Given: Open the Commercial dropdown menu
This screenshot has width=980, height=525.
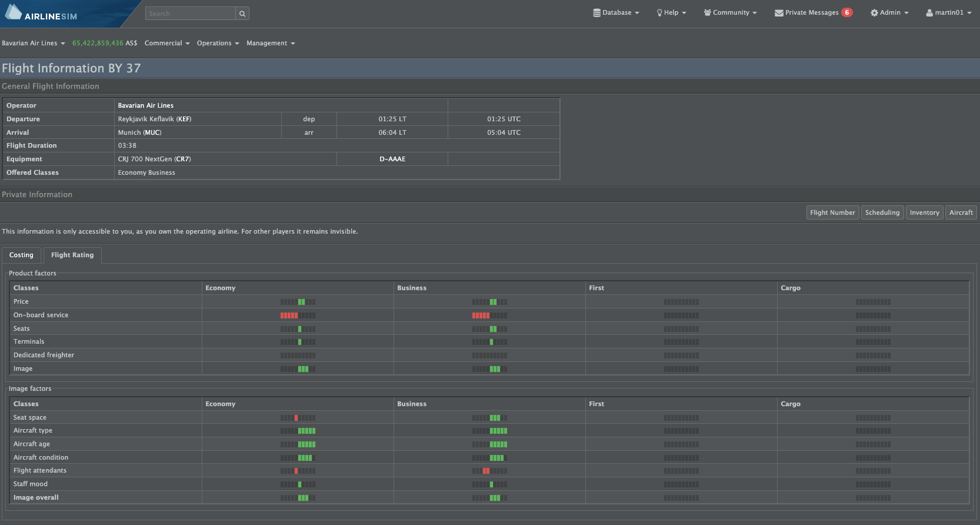Looking at the screenshot, I should 167,44.
